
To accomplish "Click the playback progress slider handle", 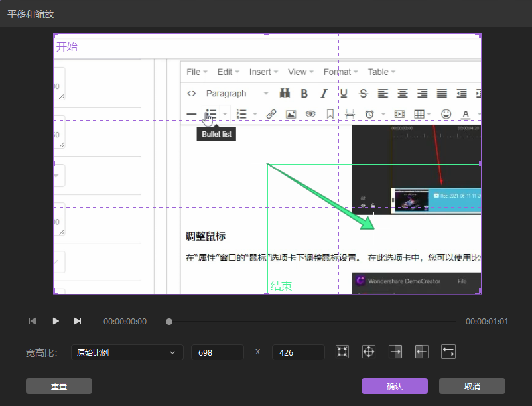I will [169, 322].
